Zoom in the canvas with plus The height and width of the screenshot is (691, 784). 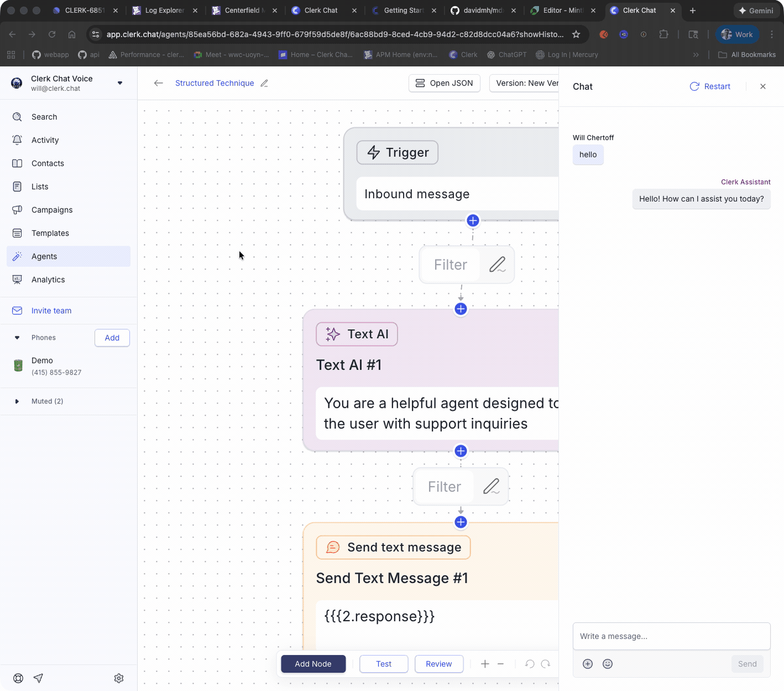485,664
